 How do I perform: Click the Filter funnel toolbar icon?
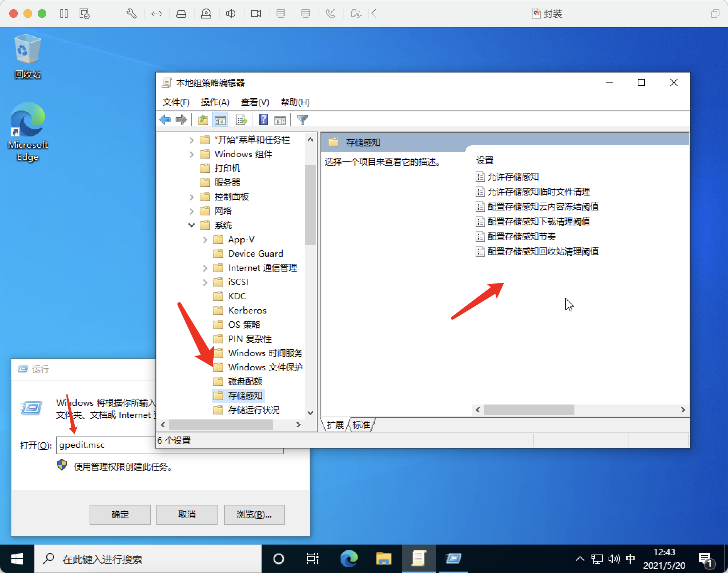tap(302, 120)
